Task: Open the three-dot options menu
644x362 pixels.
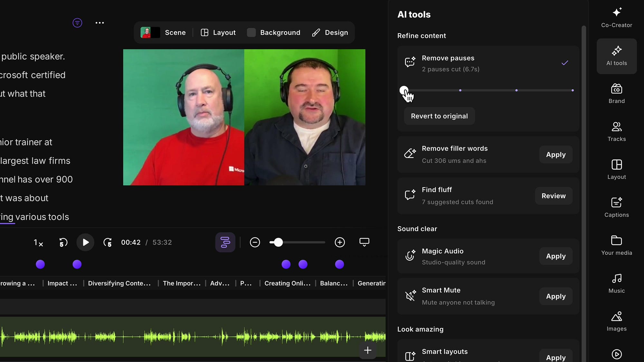Action: [x=100, y=23]
